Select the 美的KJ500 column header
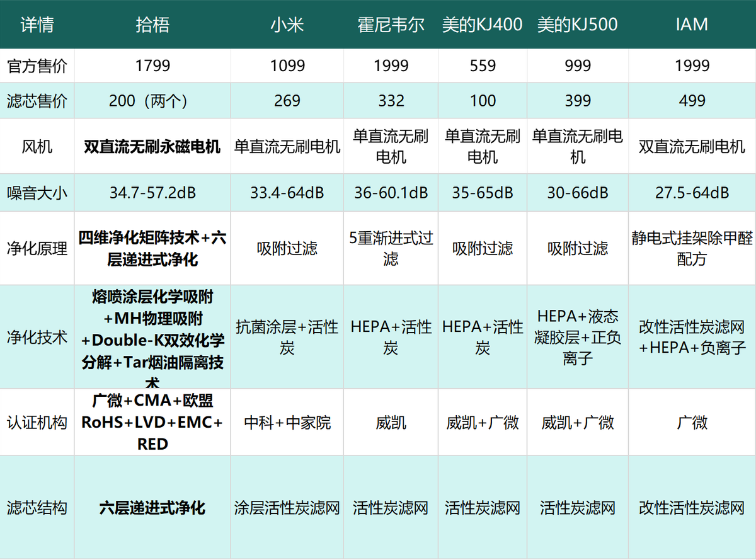The width and height of the screenshot is (756, 560). click(578, 25)
